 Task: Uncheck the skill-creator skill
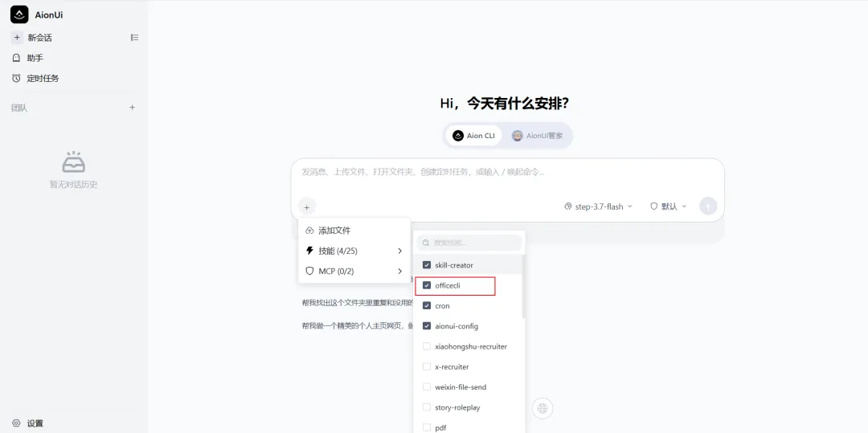point(427,265)
